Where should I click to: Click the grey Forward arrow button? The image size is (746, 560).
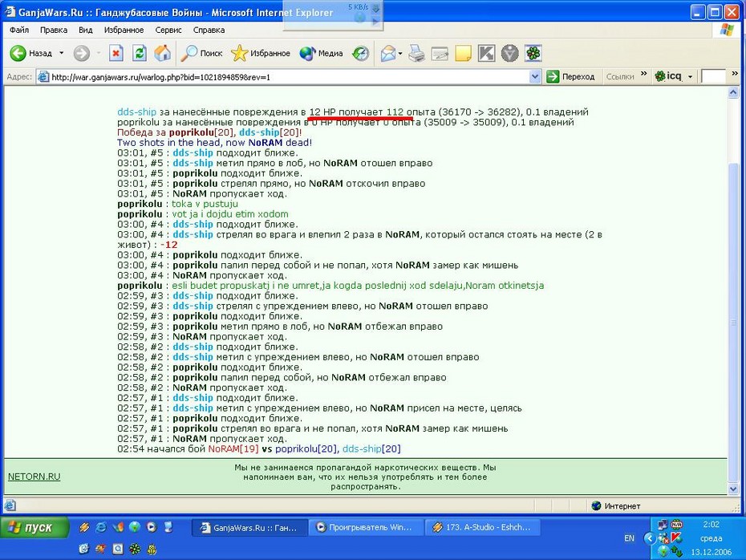(x=81, y=53)
